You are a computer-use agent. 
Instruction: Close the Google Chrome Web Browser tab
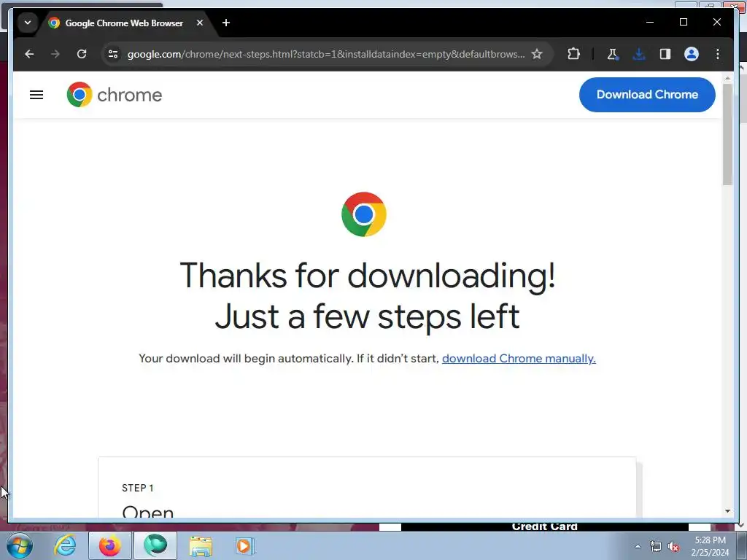[200, 23]
